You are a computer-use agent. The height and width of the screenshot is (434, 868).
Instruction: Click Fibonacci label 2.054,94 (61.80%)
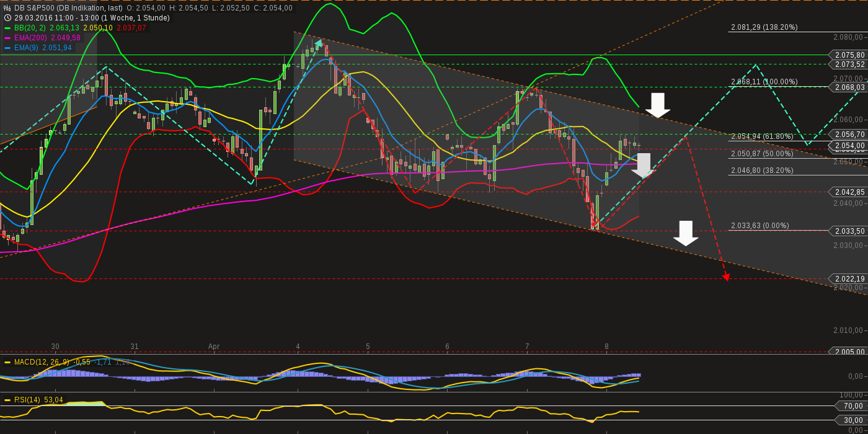762,136
